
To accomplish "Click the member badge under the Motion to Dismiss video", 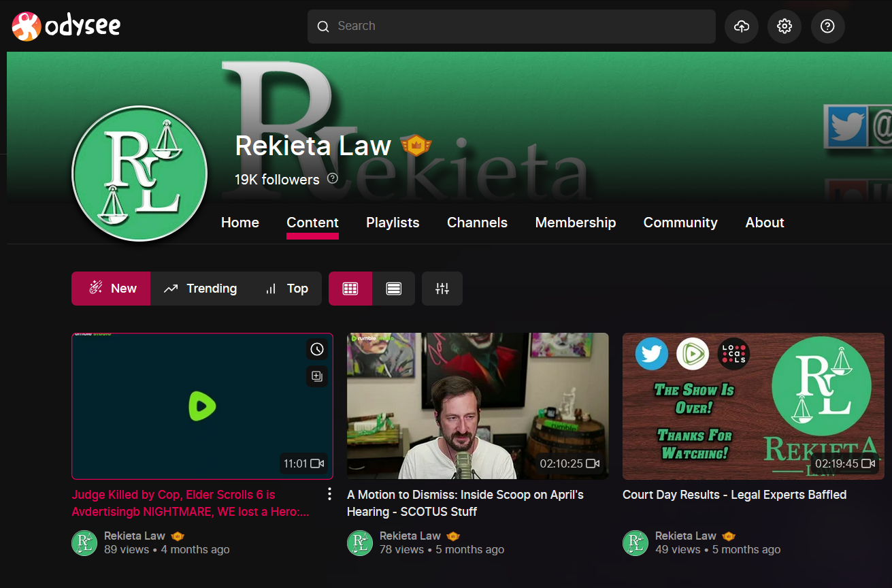I will point(453,536).
